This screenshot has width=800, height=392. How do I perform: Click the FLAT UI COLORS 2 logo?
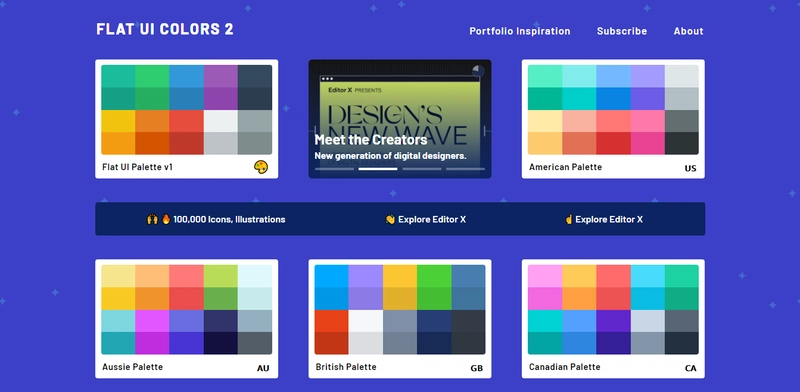click(x=165, y=29)
